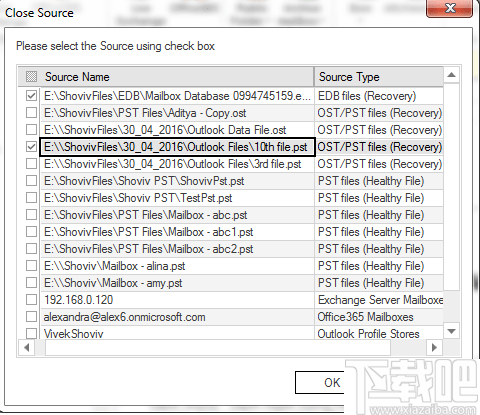Check the Mailbox - alina.pst source
Screen dimensions: 480x415
coord(31,266)
